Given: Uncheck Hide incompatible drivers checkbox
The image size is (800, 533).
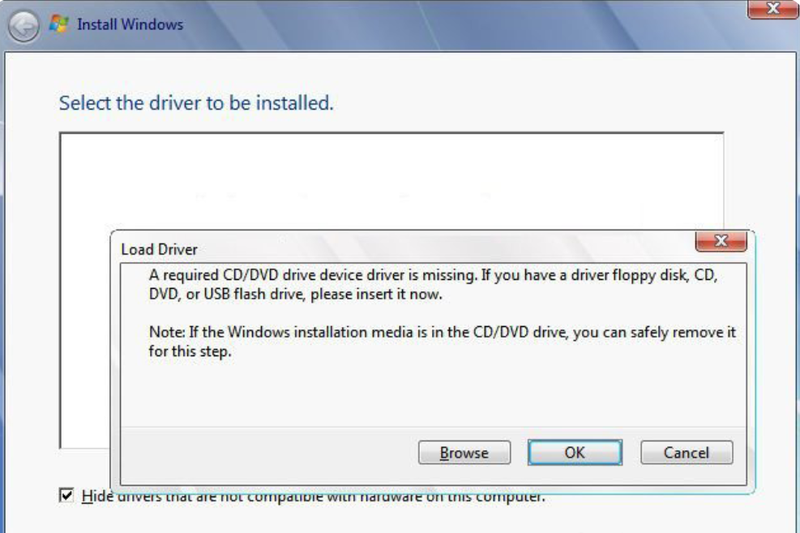Looking at the screenshot, I should pos(66,495).
